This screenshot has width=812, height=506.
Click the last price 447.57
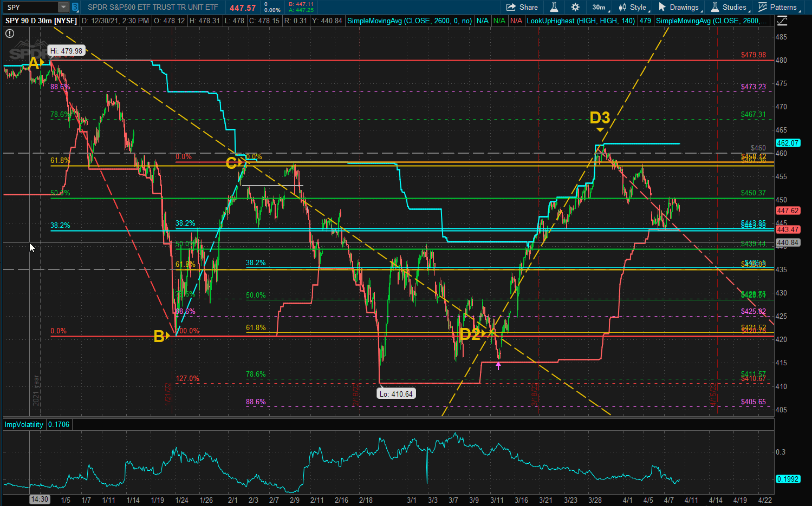click(x=243, y=8)
